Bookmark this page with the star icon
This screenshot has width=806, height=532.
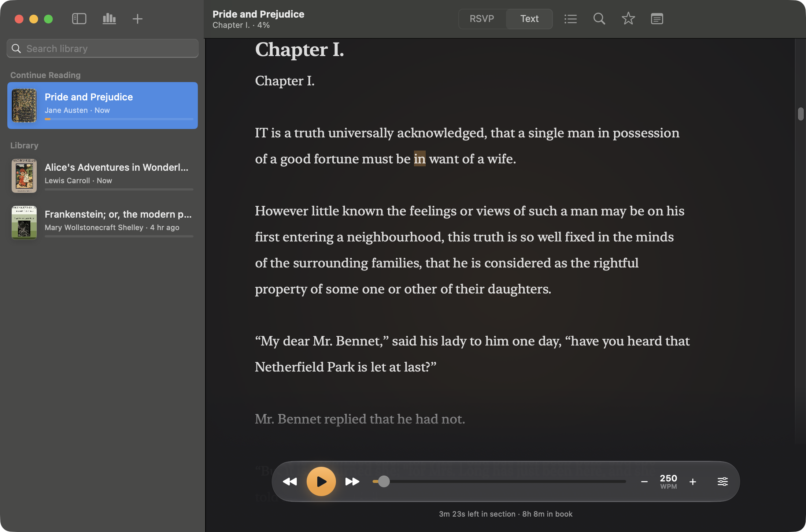628,19
